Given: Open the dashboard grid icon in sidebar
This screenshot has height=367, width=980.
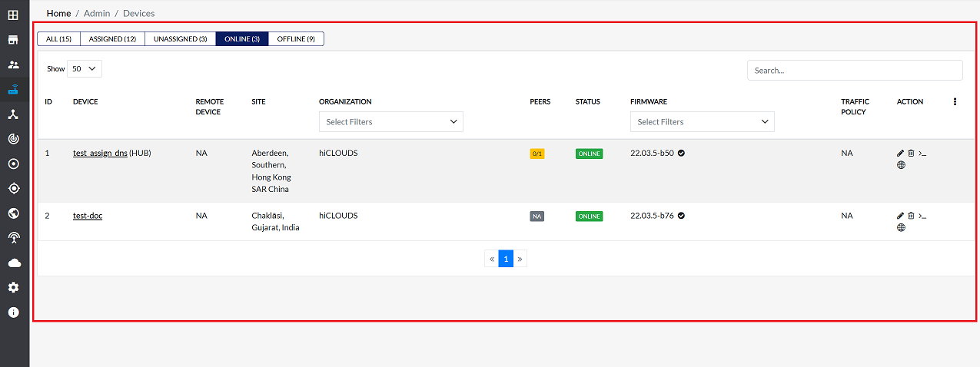Looking at the screenshot, I should (13, 15).
